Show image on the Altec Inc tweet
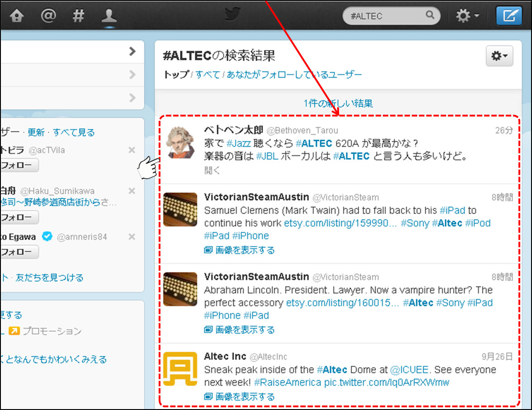 point(245,397)
